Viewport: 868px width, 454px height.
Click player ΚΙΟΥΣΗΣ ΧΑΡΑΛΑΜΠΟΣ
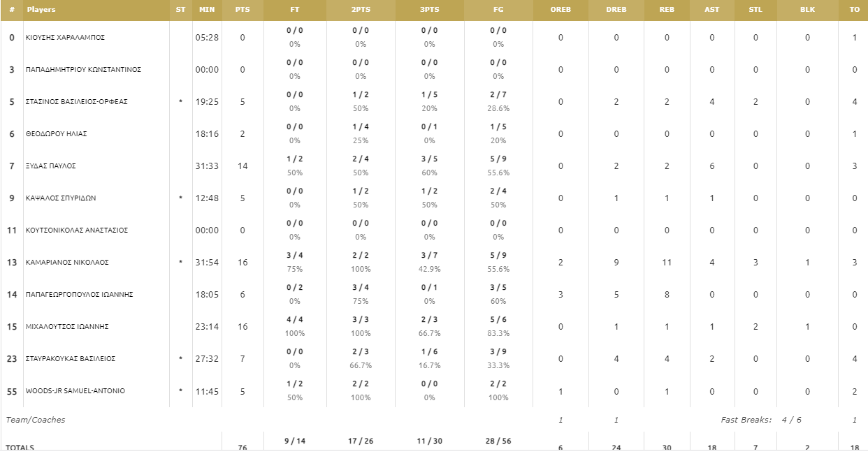click(65, 38)
